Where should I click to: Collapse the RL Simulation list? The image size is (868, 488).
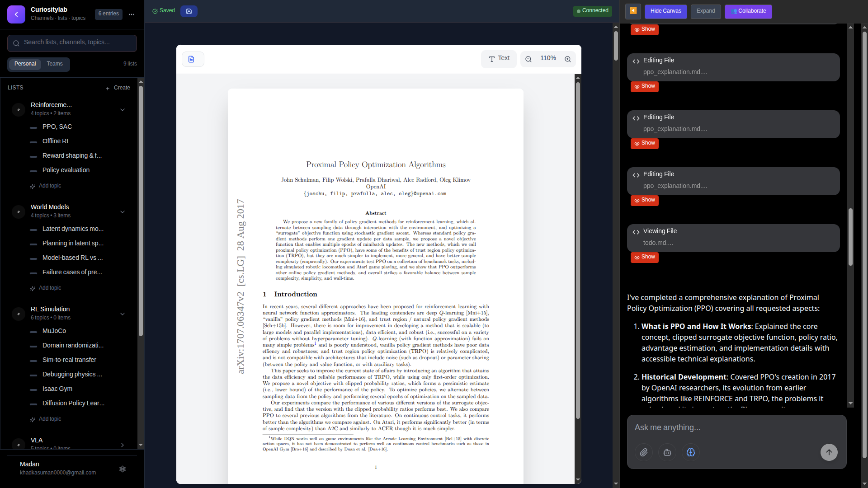(x=122, y=314)
